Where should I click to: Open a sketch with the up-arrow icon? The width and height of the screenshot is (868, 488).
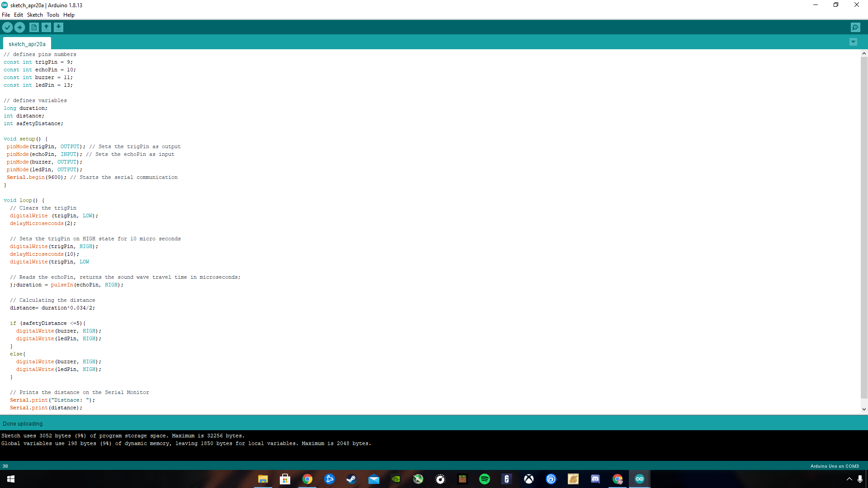point(46,28)
